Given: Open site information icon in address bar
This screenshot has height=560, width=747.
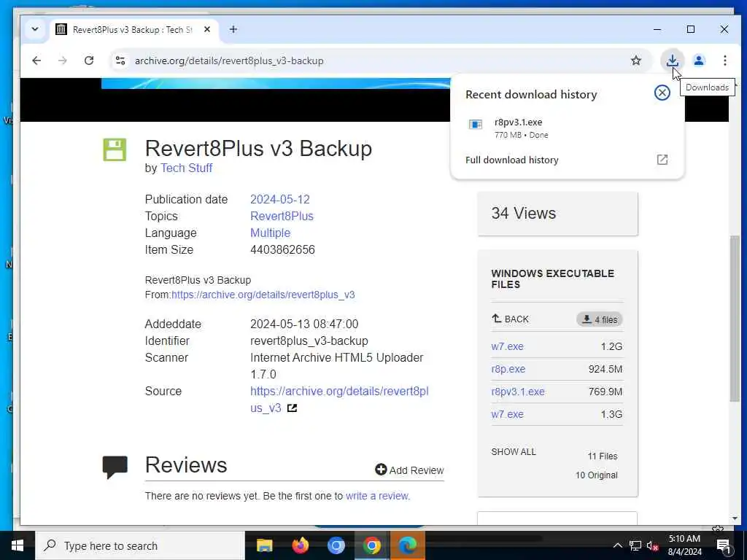Looking at the screenshot, I should 120,61.
